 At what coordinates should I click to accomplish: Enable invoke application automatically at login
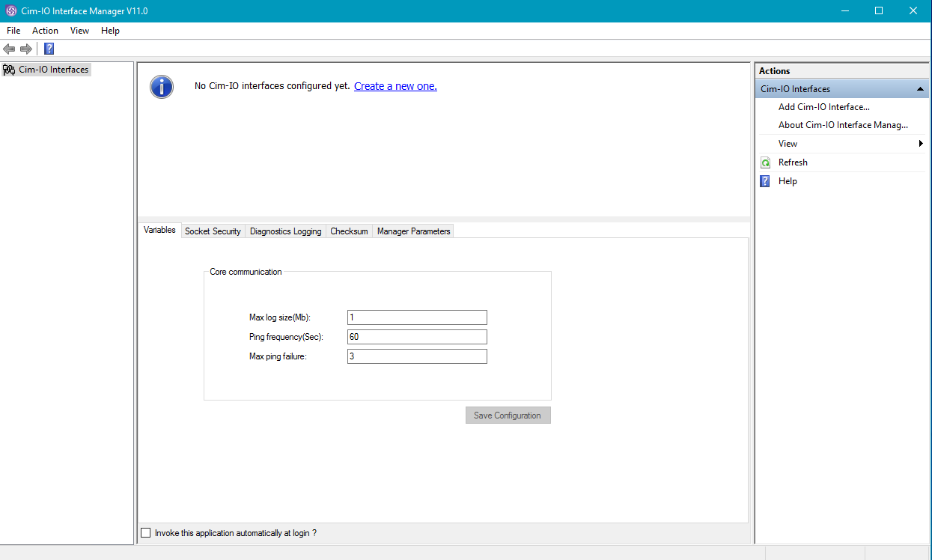point(146,533)
